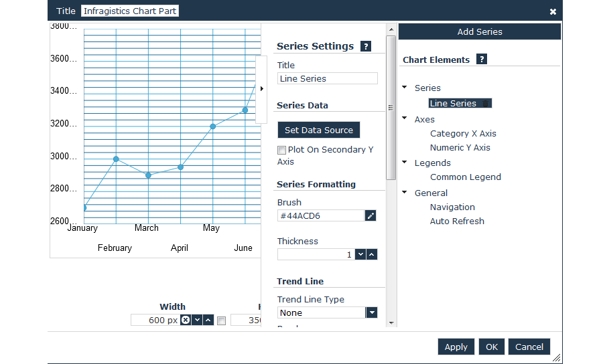
Task: Open Trend Line Type dropdown
Action: [371, 312]
